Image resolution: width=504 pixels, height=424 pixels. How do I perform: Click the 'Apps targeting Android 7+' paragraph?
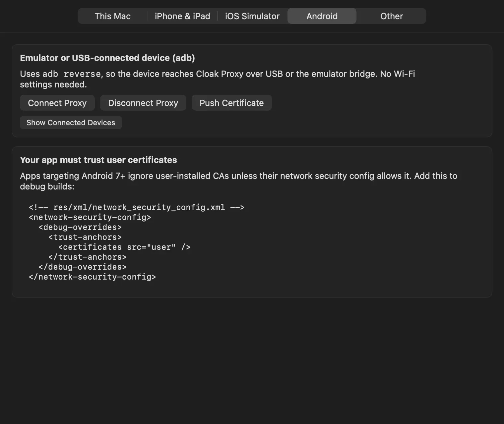coord(239,181)
